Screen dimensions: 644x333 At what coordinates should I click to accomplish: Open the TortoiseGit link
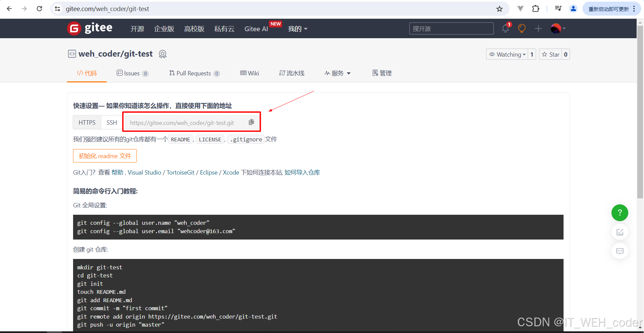coord(181,172)
